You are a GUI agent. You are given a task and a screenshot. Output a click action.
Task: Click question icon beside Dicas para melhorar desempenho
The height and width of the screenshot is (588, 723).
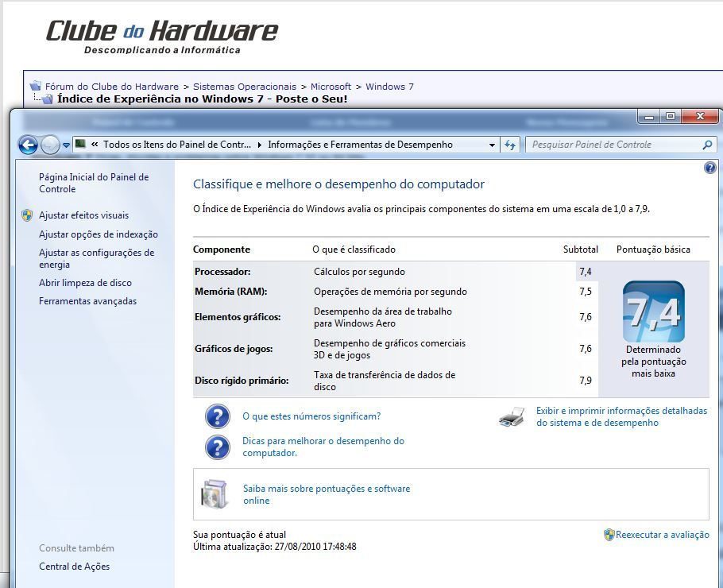click(x=217, y=447)
